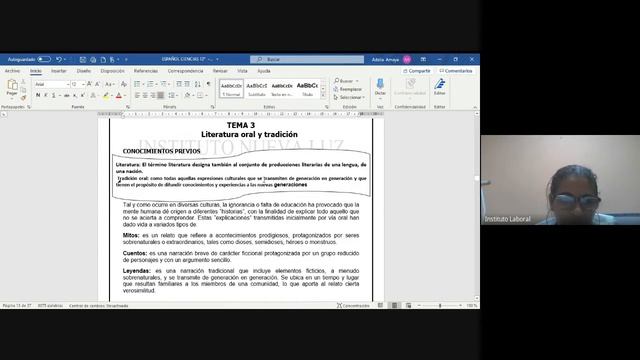Viewport: 640px width, 360px height.
Task: Decrease the paragraph indent
Action: tap(179, 84)
